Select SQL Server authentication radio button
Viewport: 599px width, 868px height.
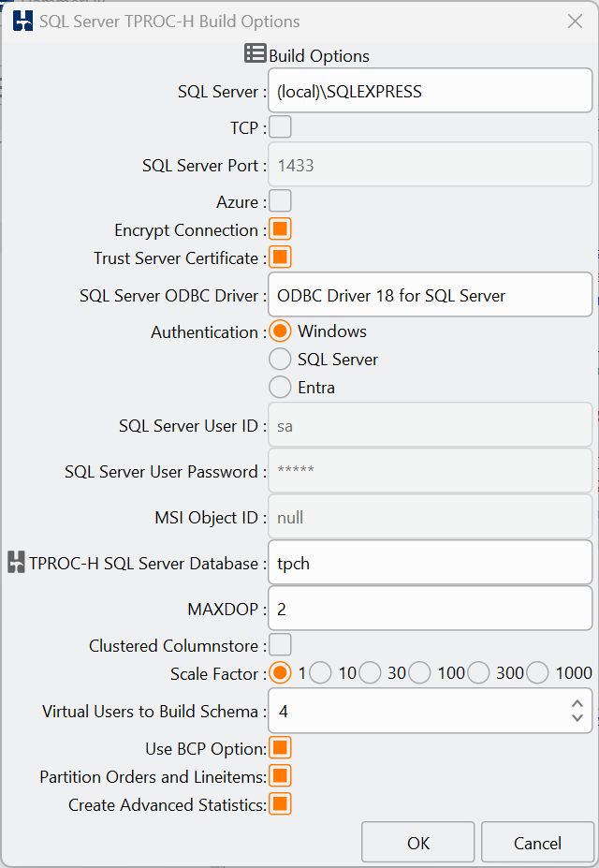(x=280, y=360)
